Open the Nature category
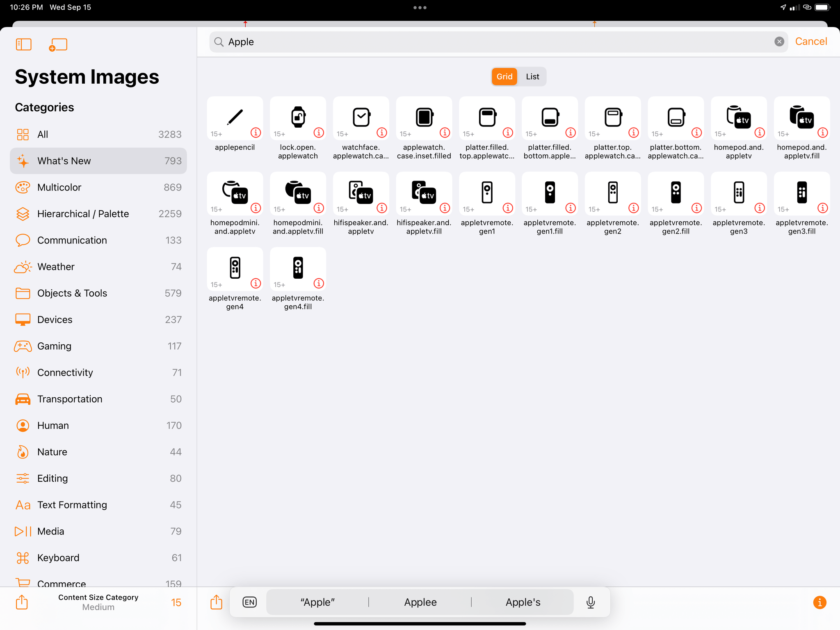The width and height of the screenshot is (840, 630). tap(98, 452)
